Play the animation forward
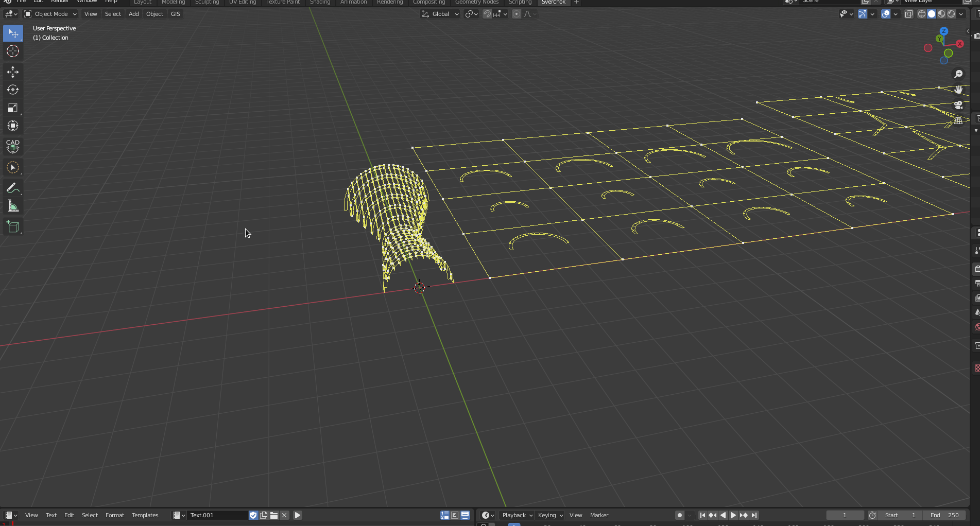Screen dimensions: 980x526 [733, 515]
